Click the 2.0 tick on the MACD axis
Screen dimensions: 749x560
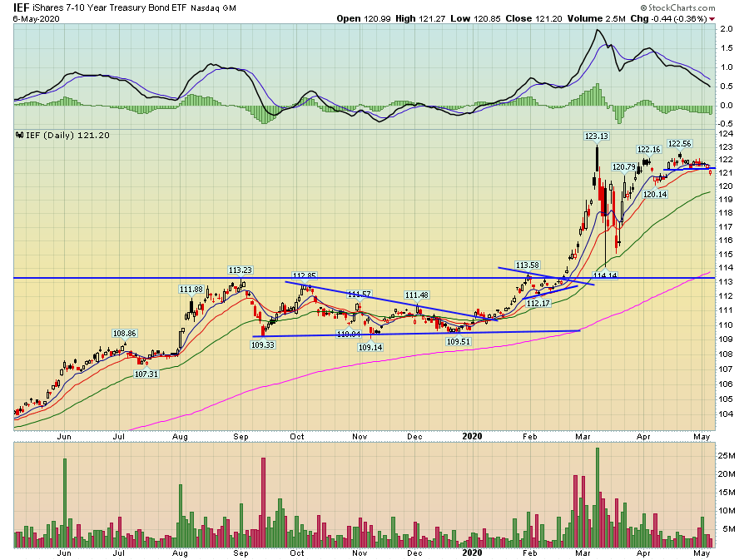point(726,28)
